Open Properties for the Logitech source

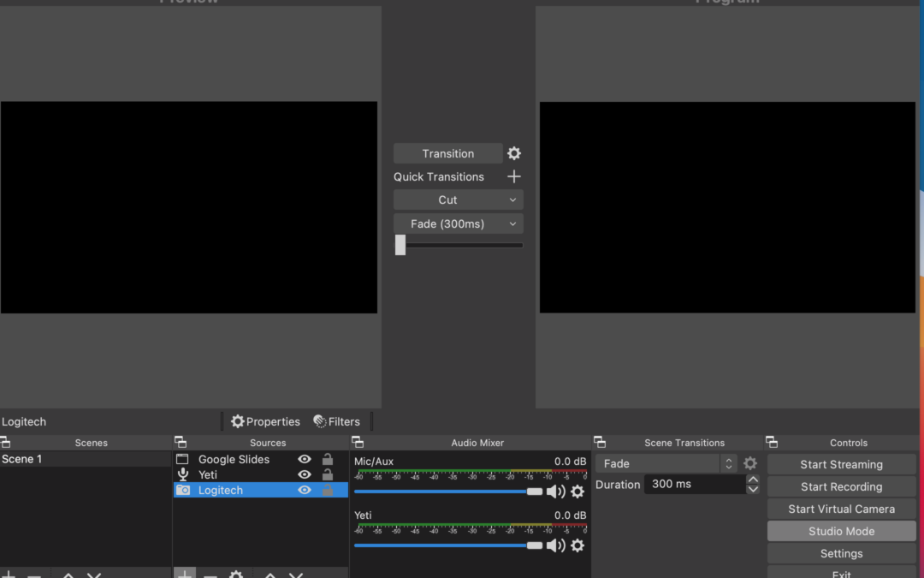point(266,421)
